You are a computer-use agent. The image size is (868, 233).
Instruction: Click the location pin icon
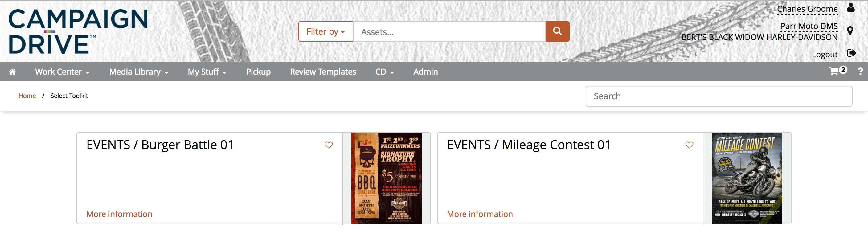(850, 31)
